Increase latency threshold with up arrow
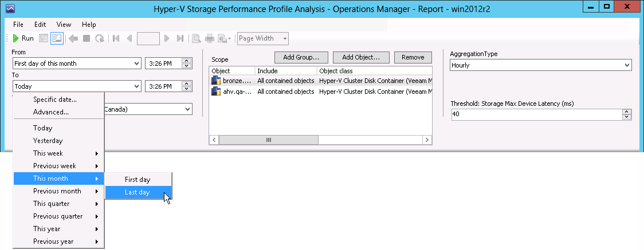The image size is (644, 250). coord(627,112)
